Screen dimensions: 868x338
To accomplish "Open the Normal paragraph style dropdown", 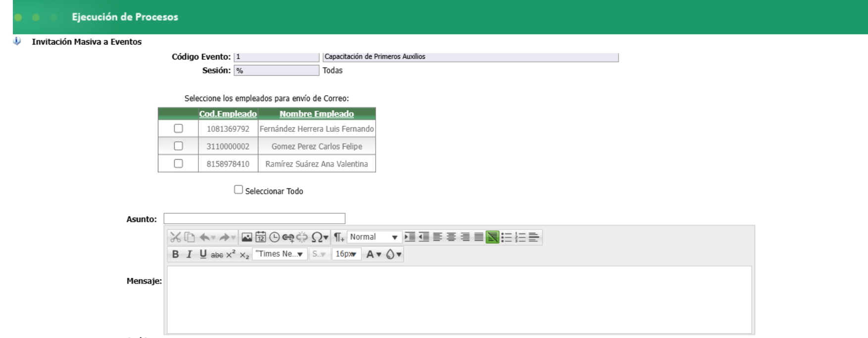I will point(374,237).
